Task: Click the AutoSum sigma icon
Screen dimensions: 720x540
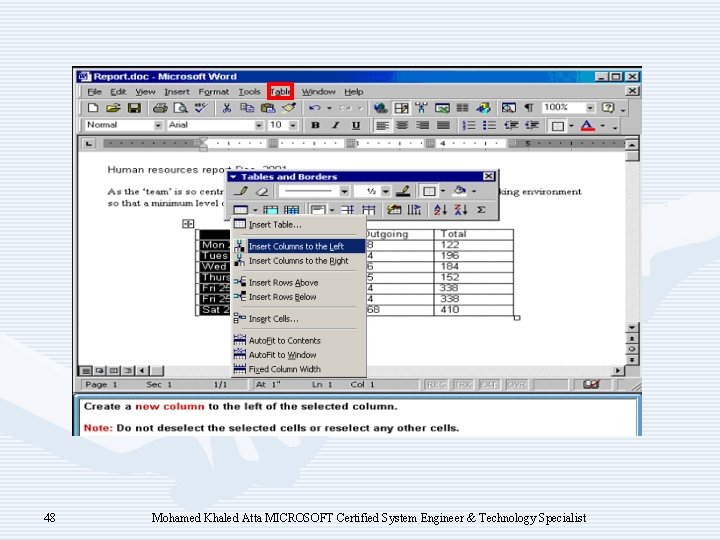Action: (481, 210)
